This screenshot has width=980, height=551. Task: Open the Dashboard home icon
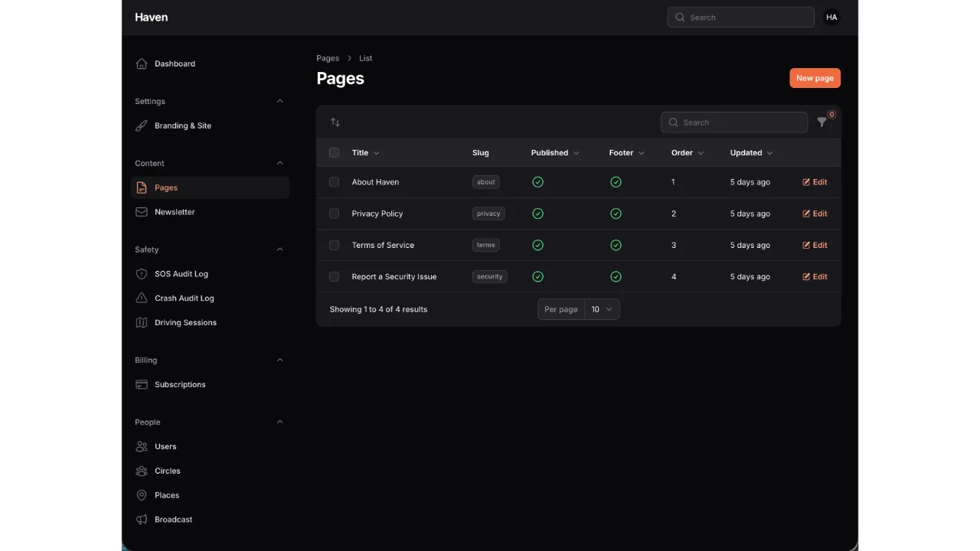[x=142, y=64]
